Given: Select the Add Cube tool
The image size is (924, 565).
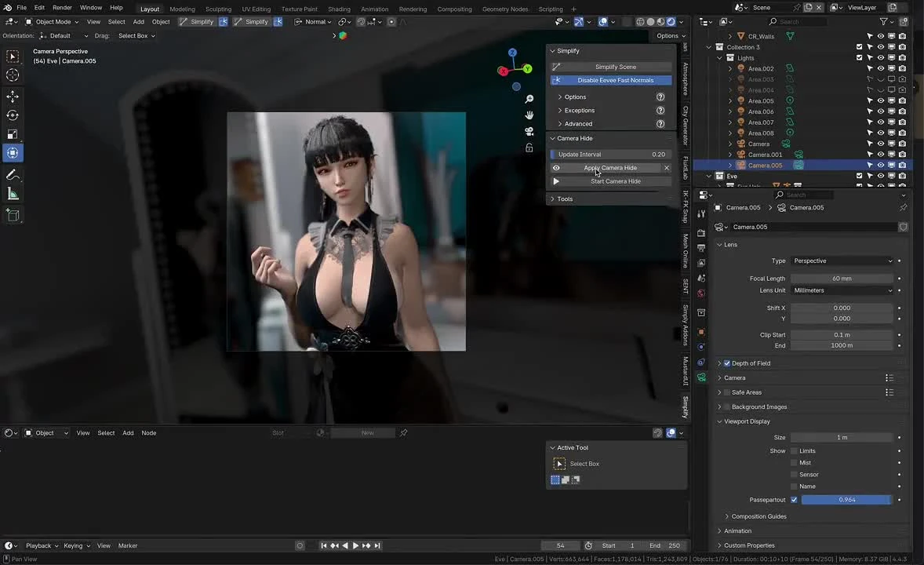Looking at the screenshot, I should click(13, 215).
